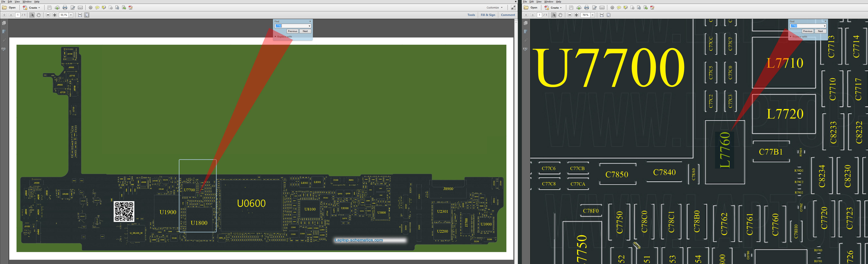868x264 pixels.
Task: Select the highlight text tool in left window
Action: (104, 7)
